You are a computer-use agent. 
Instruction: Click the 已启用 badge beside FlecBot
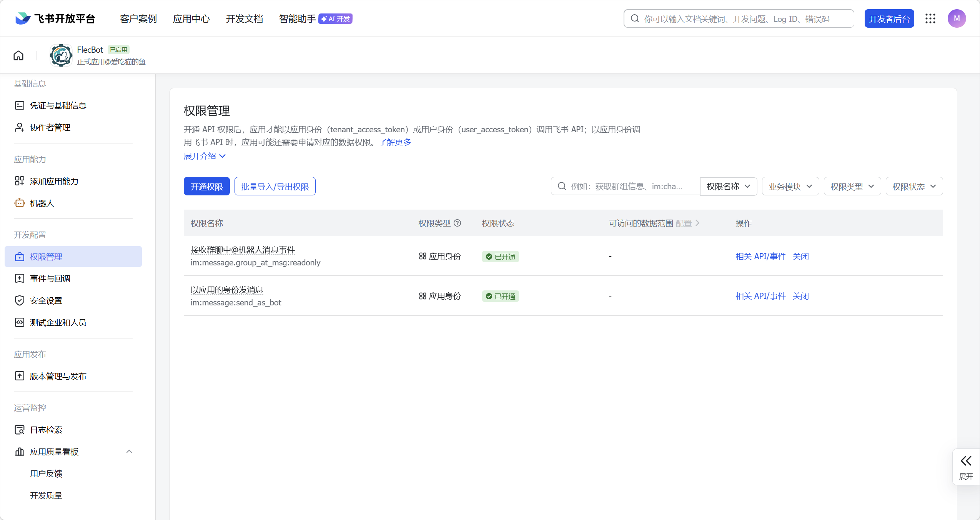(118, 50)
